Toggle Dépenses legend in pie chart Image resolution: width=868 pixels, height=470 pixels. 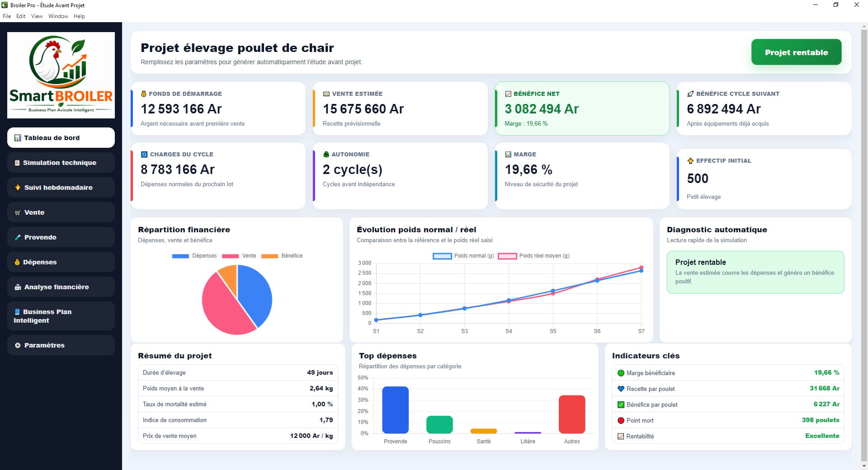(x=194, y=256)
